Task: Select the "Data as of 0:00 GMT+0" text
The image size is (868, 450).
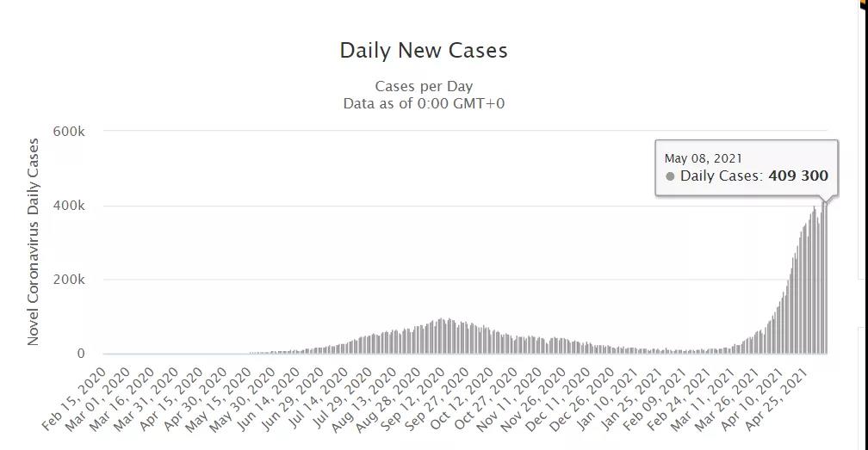Action: click(x=424, y=103)
